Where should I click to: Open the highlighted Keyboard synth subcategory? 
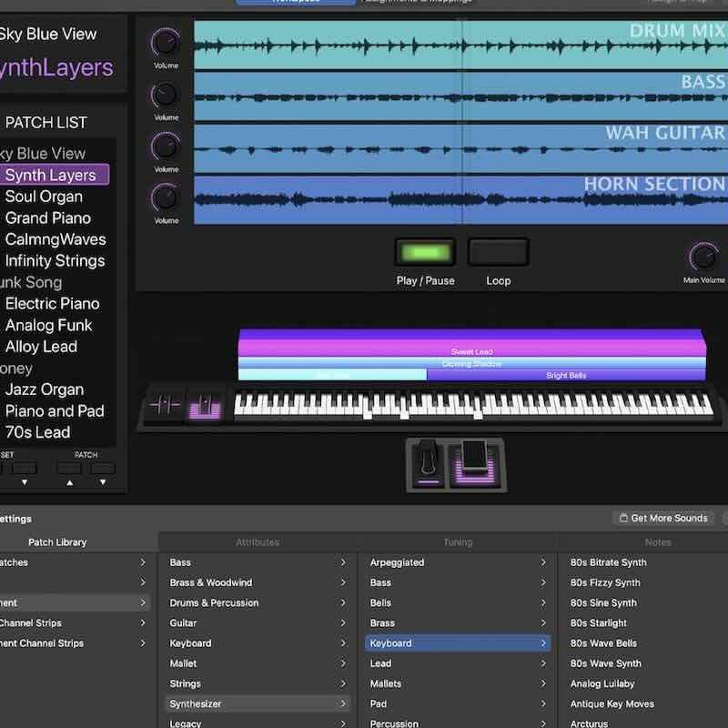pyautogui.click(x=458, y=643)
